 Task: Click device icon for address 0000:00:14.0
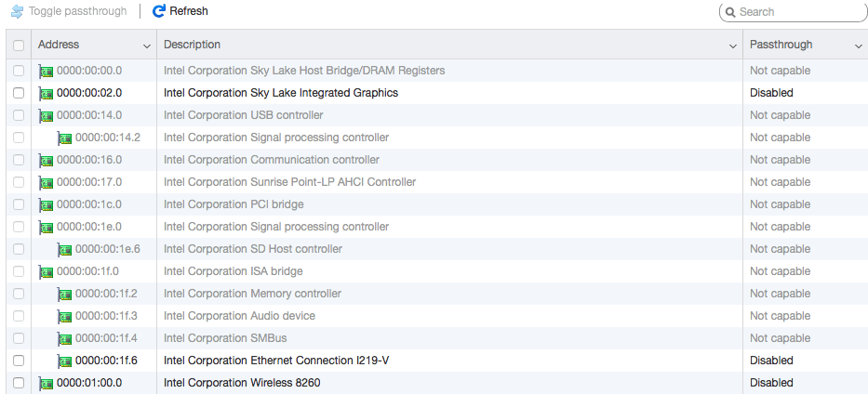pos(47,115)
